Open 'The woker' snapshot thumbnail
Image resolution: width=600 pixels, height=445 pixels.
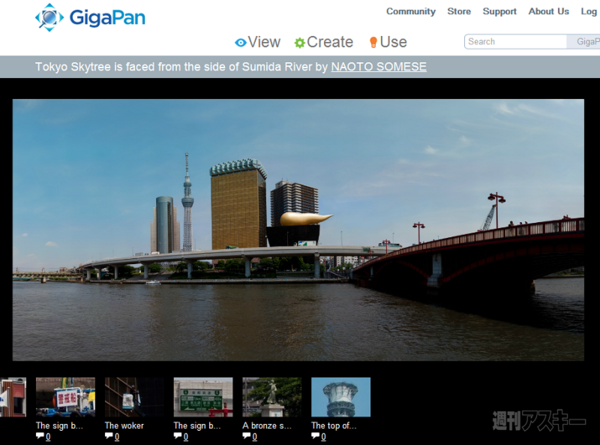pos(134,397)
